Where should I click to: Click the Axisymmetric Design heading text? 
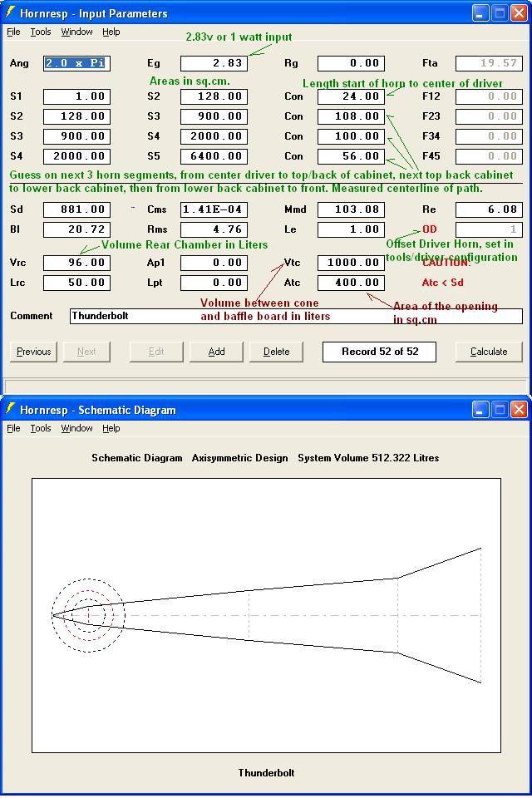click(239, 458)
